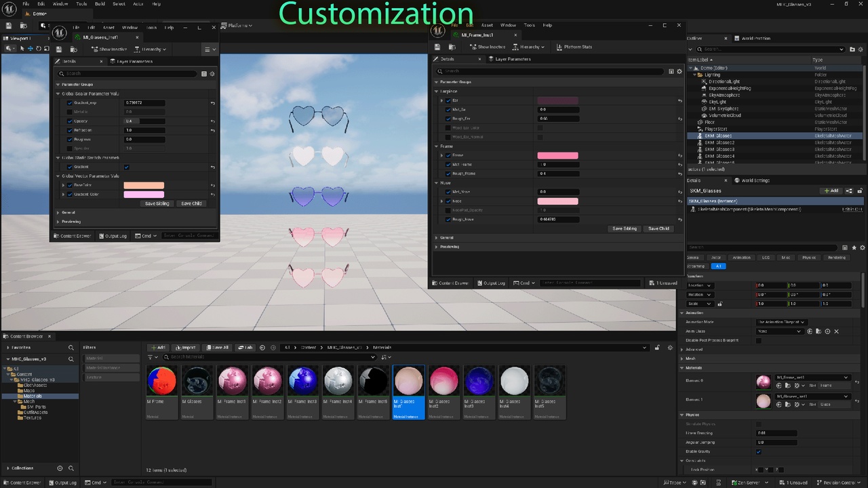Click search icon beside Favorites in Content Browser
The width and height of the screenshot is (868, 488).
71,348
